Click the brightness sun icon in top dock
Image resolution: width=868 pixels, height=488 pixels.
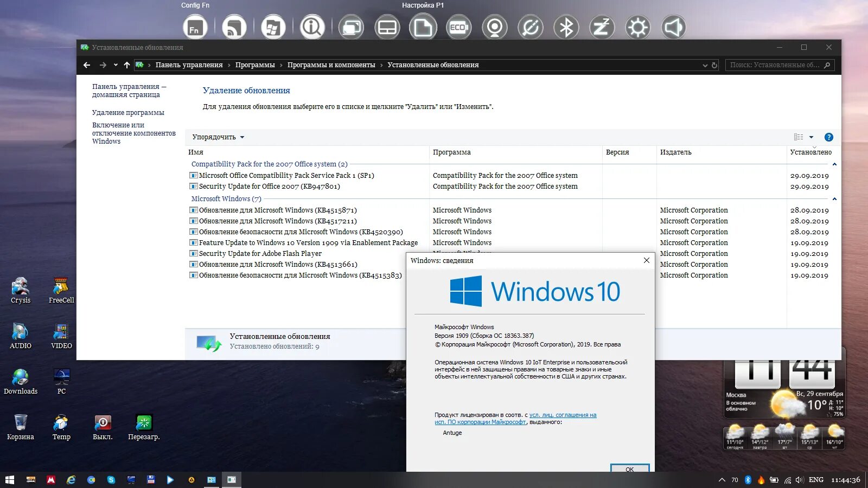point(637,27)
